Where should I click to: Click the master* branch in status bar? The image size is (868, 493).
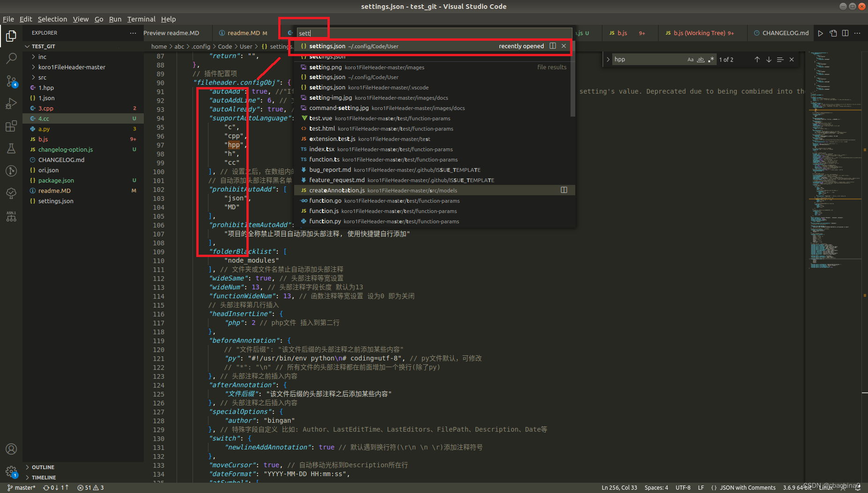tap(22, 487)
